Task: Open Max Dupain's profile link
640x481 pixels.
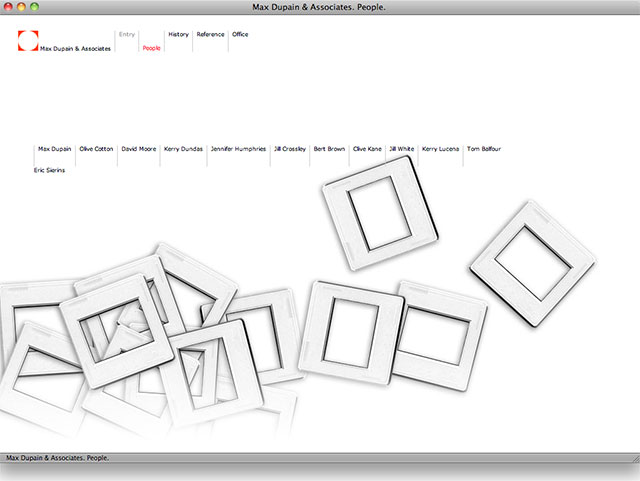Action: tap(55, 149)
